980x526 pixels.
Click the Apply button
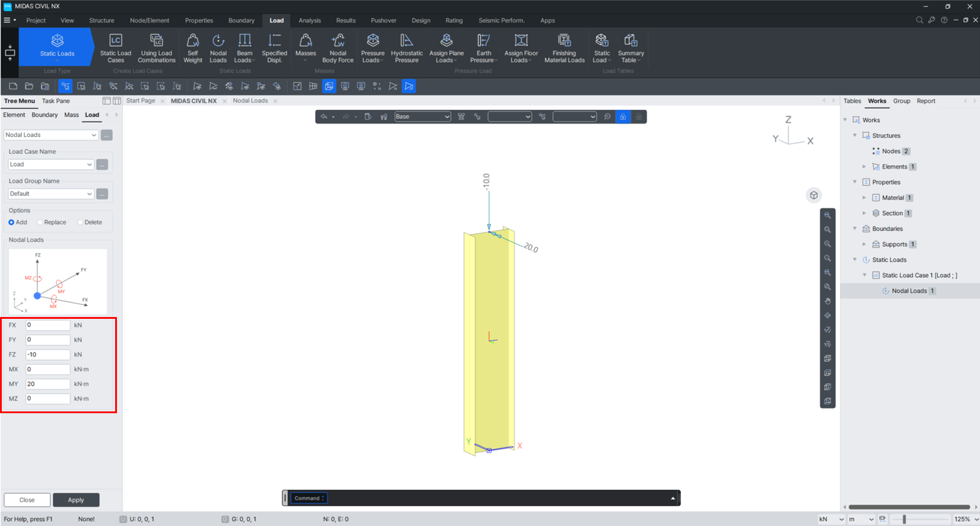pyautogui.click(x=76, y=500)
